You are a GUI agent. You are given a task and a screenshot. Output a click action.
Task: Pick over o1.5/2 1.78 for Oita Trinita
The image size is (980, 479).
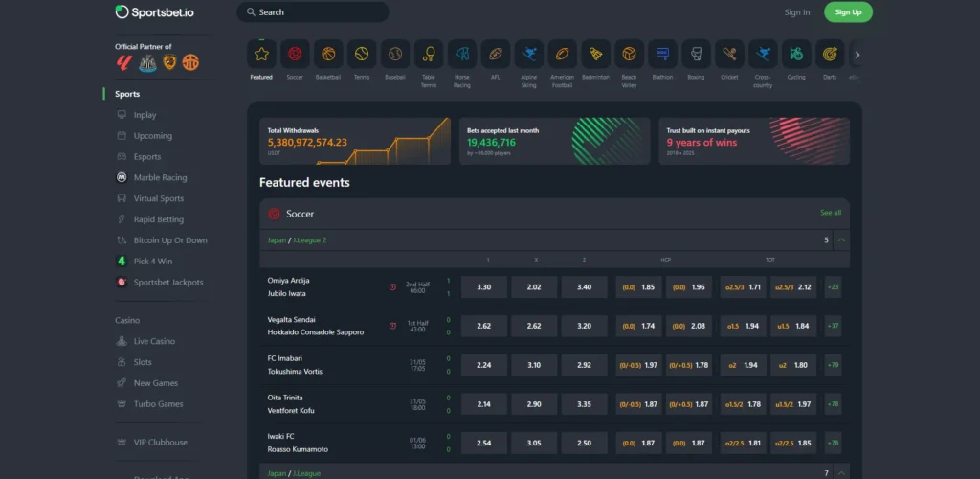click(743, 404)
